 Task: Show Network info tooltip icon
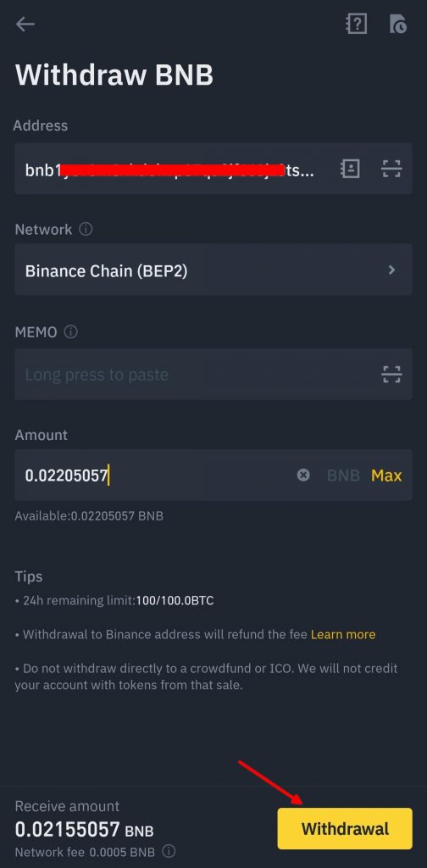pyautogui.click(x=86, y=229)
